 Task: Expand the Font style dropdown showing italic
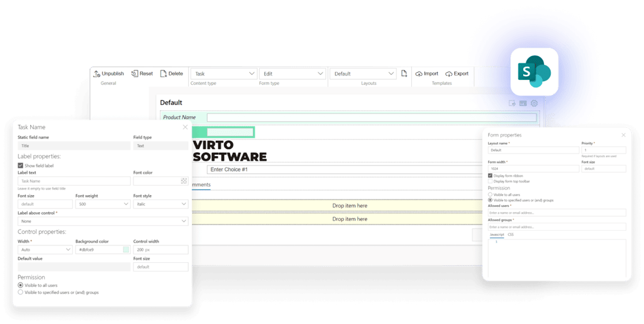[x=160, y=204]
